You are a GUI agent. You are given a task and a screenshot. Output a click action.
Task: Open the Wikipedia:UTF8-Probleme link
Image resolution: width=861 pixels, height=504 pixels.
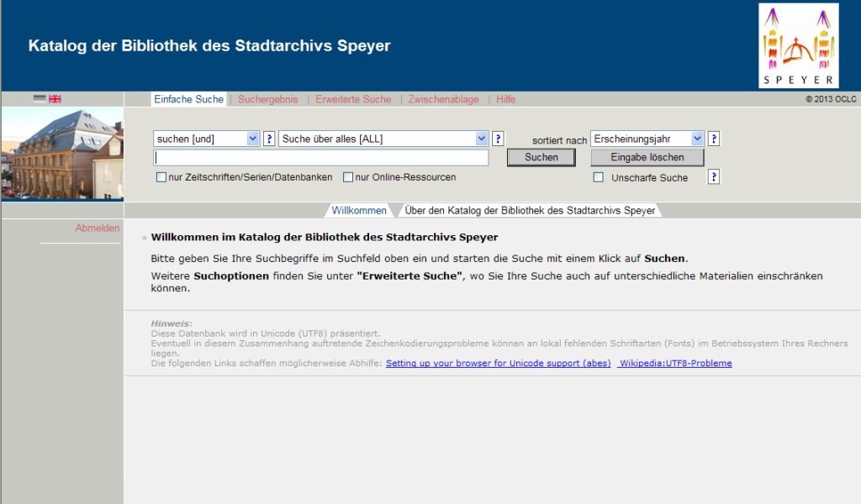point(674,363)
